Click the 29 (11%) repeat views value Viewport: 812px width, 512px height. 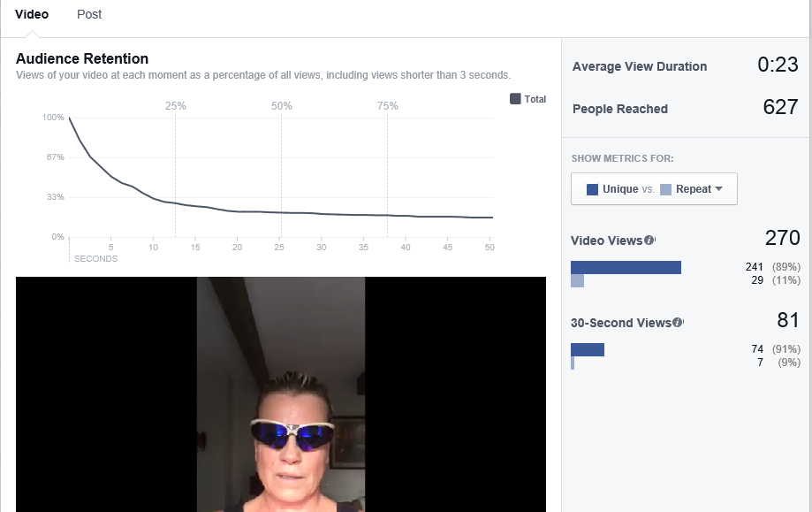point(775,280)
